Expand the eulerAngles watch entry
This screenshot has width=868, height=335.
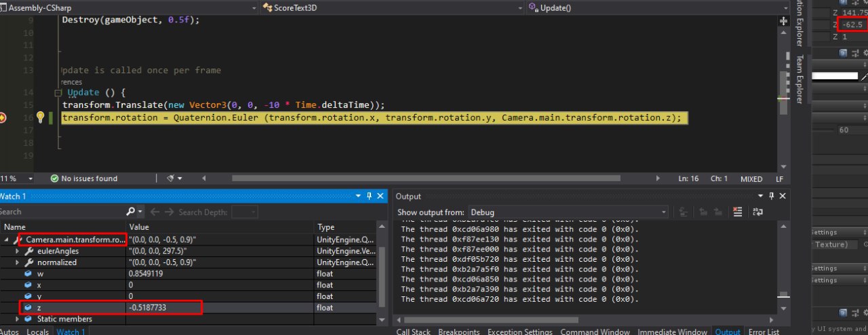18,251
